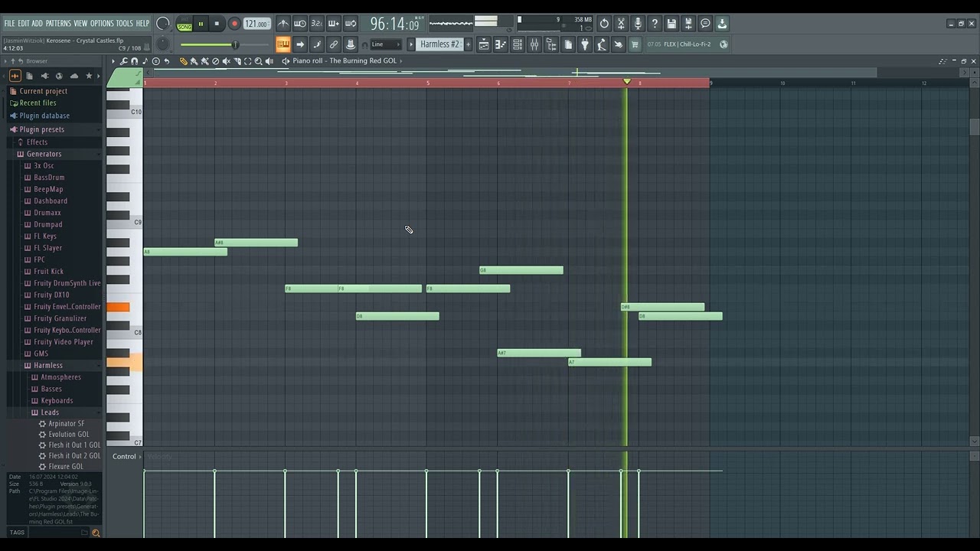Open the Plugin picker plug icon
This screenshot has width=980, height=551.
pos(585,44)
